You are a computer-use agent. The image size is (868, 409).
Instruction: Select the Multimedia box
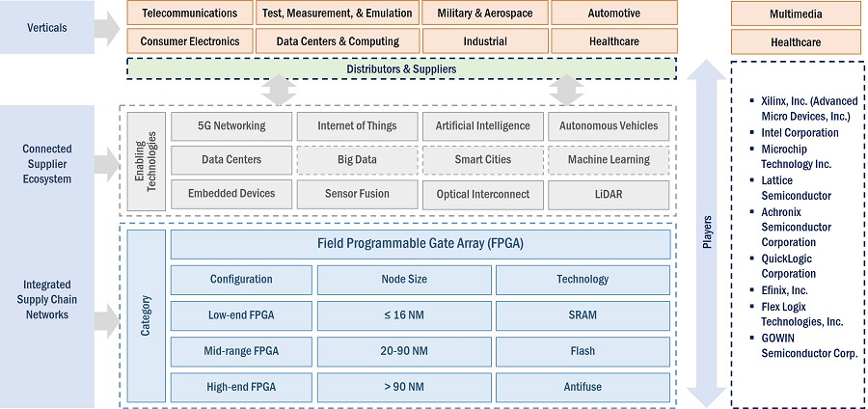pyautogui.click(x=796, y=14)
